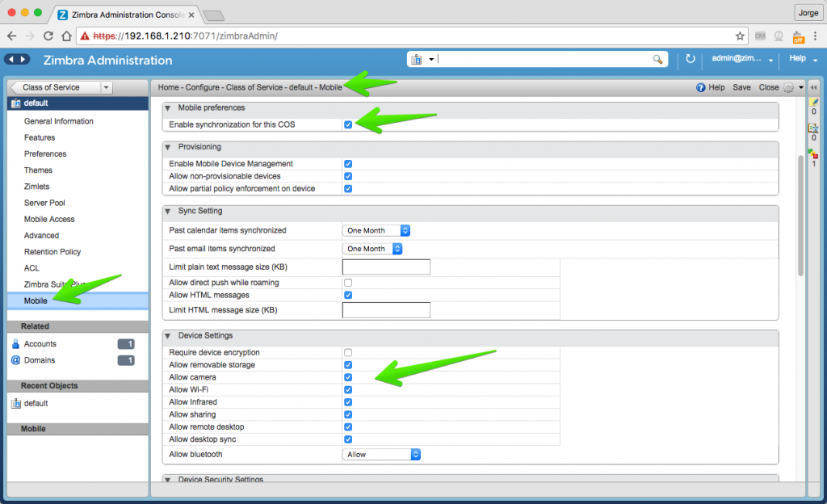
Task: Refresh Zimbra console with circular arrow
Action: point(690,58)
